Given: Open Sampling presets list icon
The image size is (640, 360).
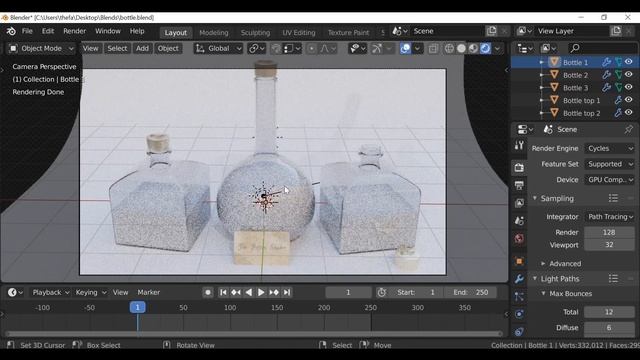Looking at the screenshot, I should tap(613, 198).
